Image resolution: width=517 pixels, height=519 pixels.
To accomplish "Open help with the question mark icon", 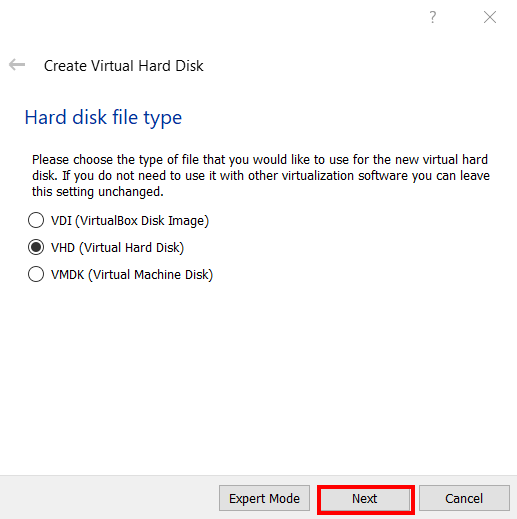I will 432,17.
